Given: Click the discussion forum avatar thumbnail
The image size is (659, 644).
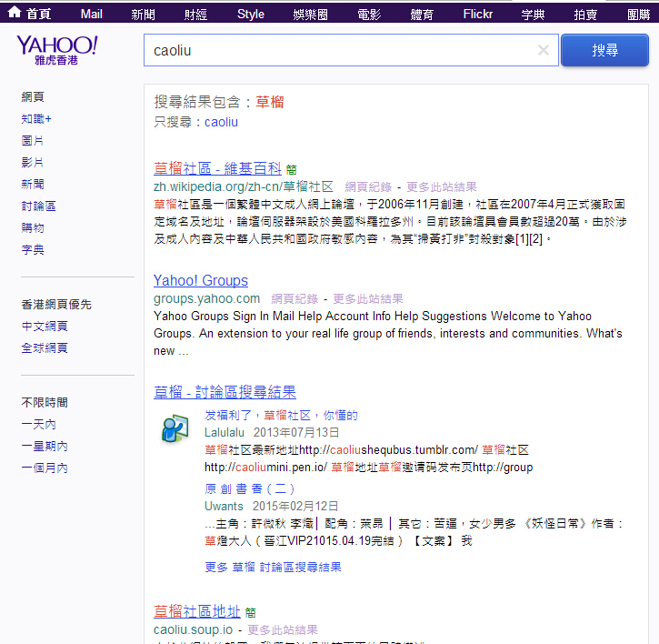Looking at the screenshot, I should tap(175, 428).
